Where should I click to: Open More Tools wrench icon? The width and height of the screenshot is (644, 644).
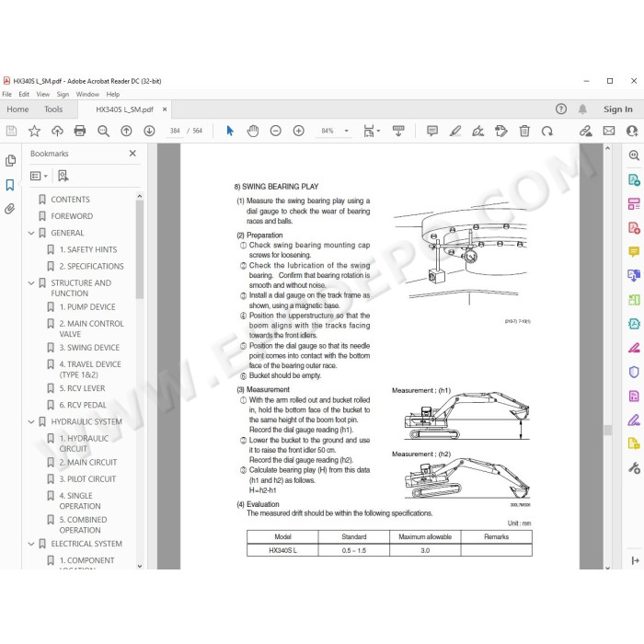[634, 467]
